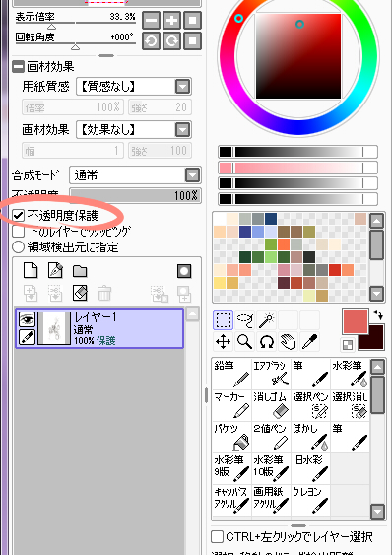392x555 pixels.
Task: Create a new pen linework layer
Action: point(55,270)
